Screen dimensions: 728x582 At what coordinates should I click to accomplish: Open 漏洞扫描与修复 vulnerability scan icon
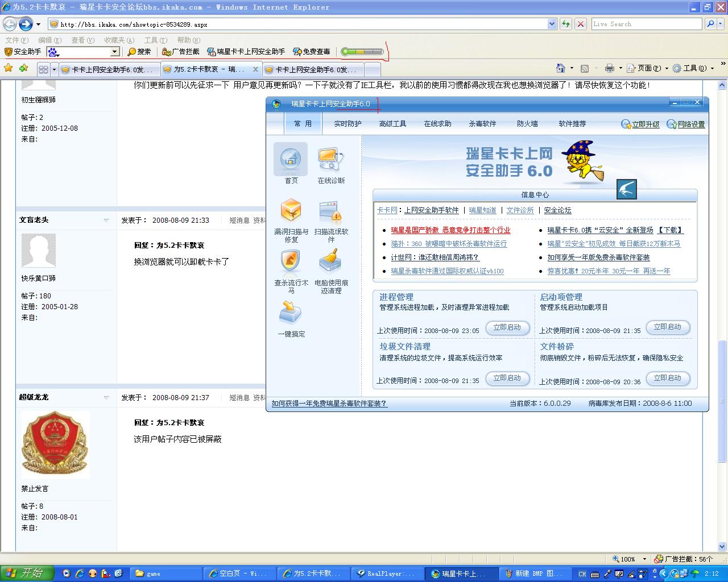(291, 221)
